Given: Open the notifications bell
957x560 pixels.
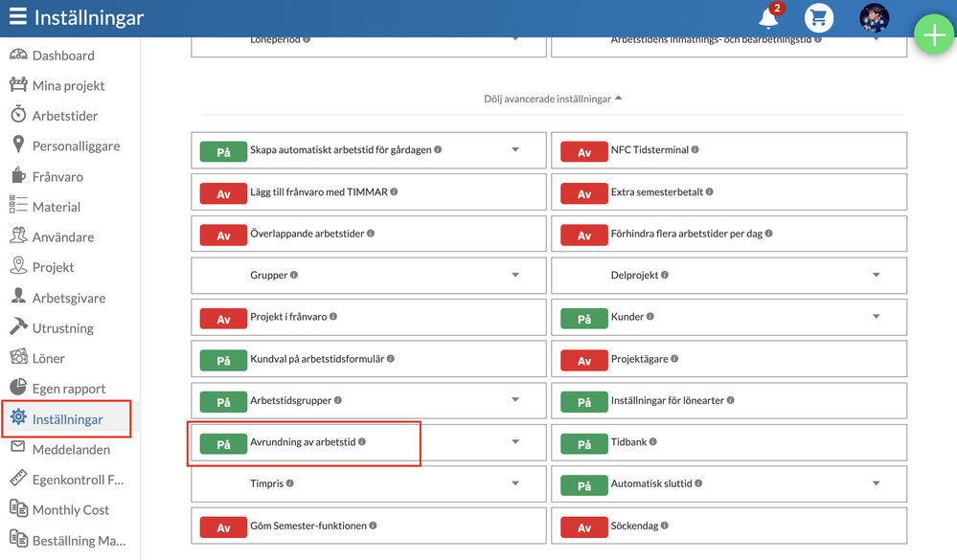Looking at the screenshot, I should tap(768, 18).
